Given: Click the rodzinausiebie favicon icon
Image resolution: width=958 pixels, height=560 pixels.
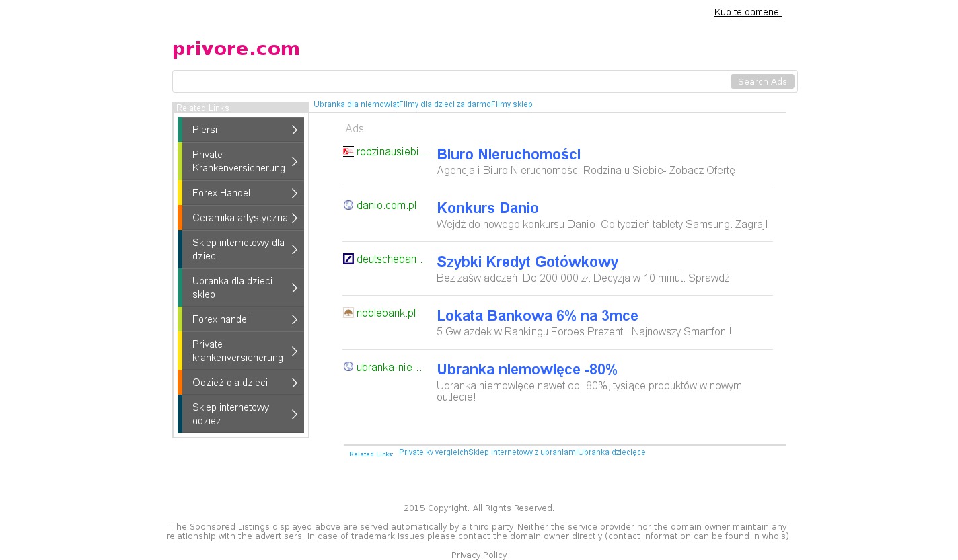Looking at the screenshot, I should coord(348,152).
